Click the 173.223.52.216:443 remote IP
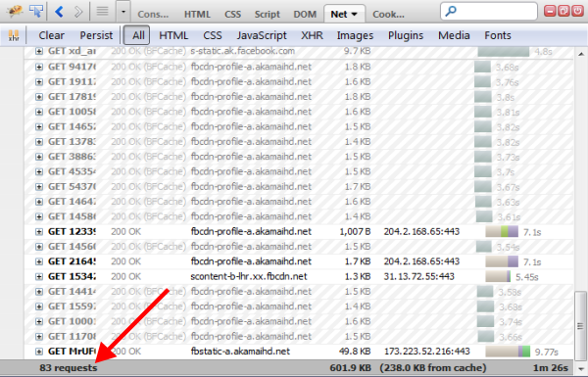Image resolution: width=588 pixels, height=377 pixels. 426,352
